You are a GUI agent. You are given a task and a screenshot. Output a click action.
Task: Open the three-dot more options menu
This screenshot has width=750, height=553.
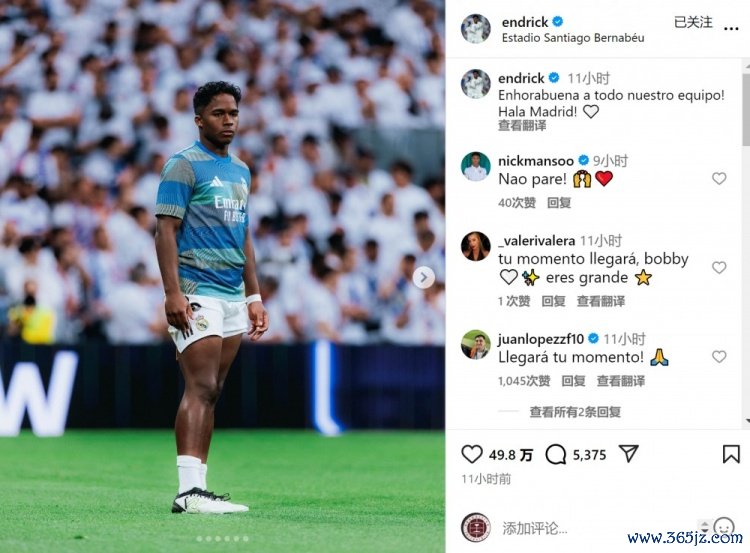coord(731,29)
